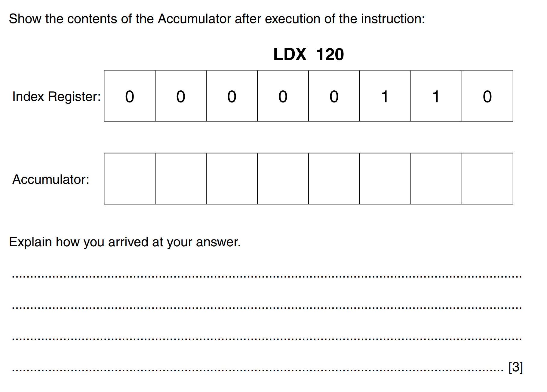
Task: Click the last dotted answer line
Action: tap(257, 369)
